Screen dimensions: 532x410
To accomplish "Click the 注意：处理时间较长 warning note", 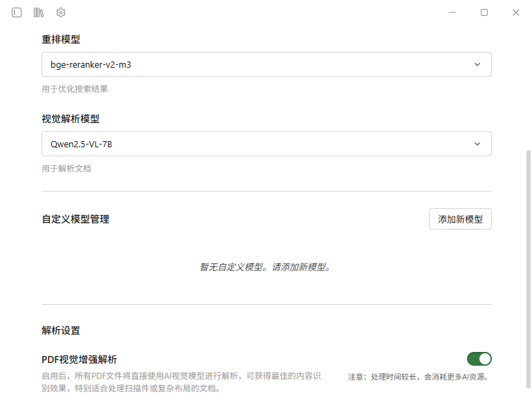I will coord(418,378).
